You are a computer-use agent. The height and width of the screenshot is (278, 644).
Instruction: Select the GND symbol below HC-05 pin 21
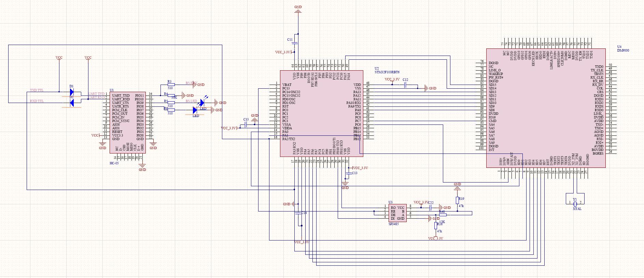pos(142,167)
